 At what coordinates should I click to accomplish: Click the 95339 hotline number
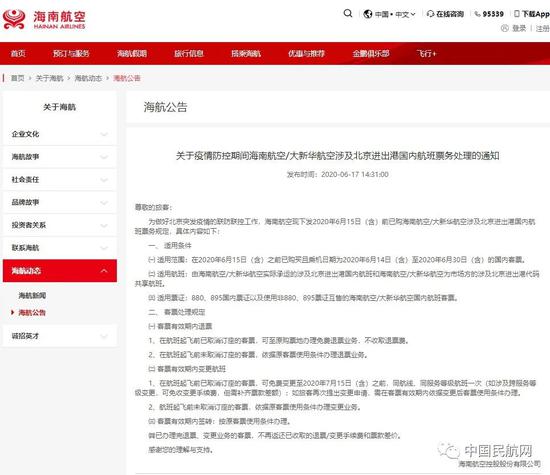(x=493, y=14)
